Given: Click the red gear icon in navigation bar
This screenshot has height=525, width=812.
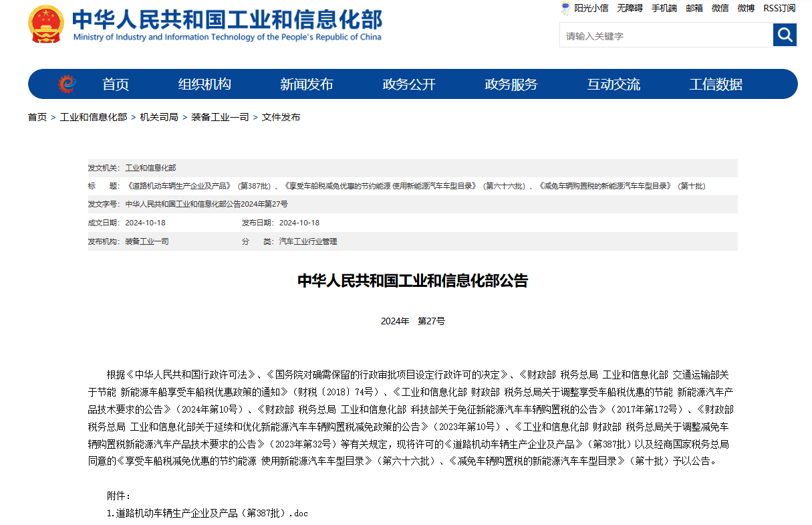Looking at the screenshot, I should pyautogui.click(x=67, y=84).
